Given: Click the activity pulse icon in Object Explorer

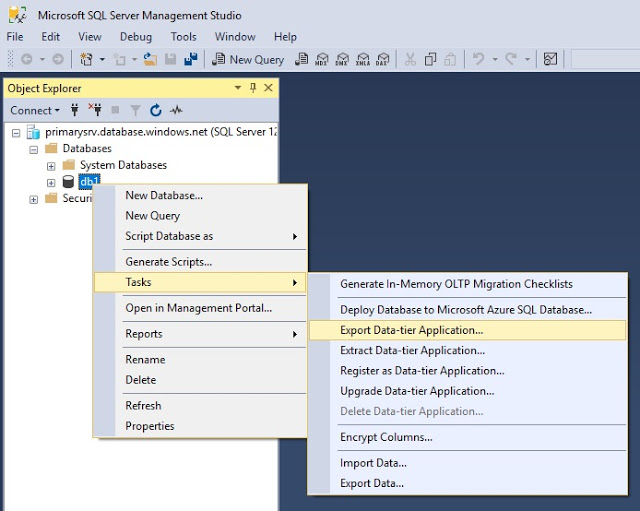Looking at the screenshot, I should click(176, 110).
